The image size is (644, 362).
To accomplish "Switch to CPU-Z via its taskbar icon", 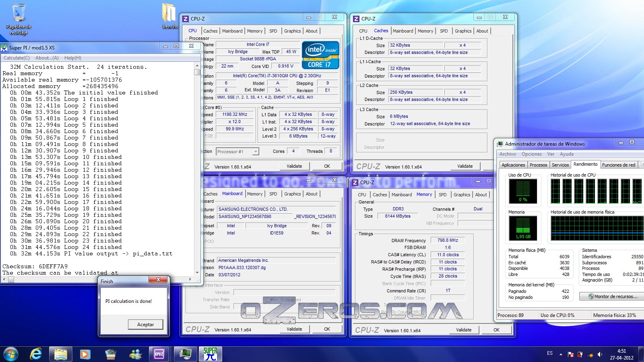I will pyautogui.click(x=159, y=354).
